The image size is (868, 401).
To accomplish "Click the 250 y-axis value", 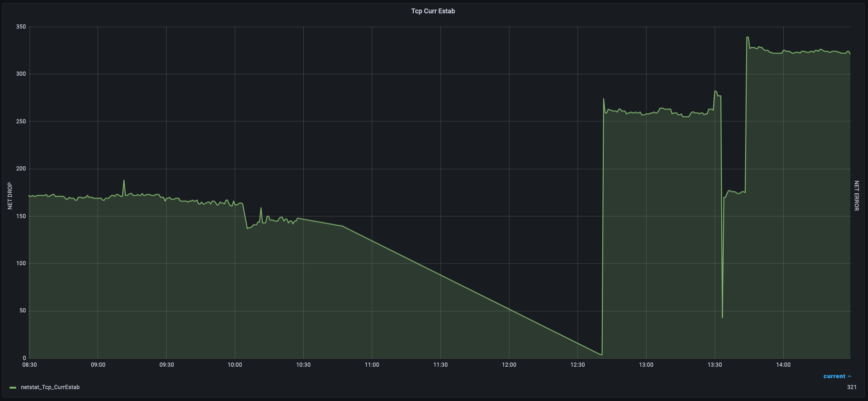I will click(x=21, y=121).
